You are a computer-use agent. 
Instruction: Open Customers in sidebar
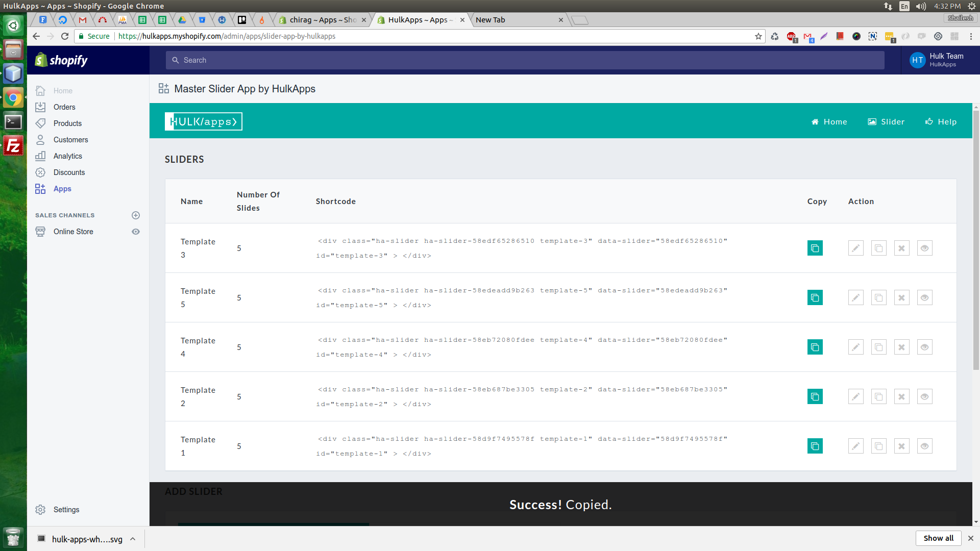pos(61,140)
